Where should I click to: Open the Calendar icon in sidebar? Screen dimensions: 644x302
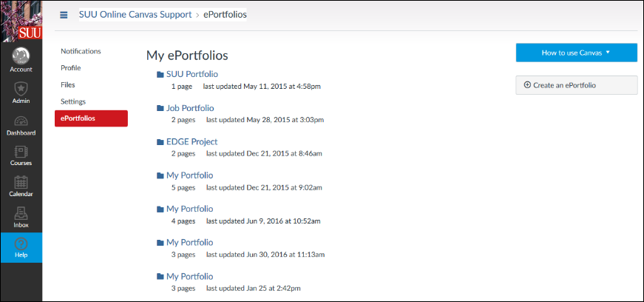click(x=21, y=182)
